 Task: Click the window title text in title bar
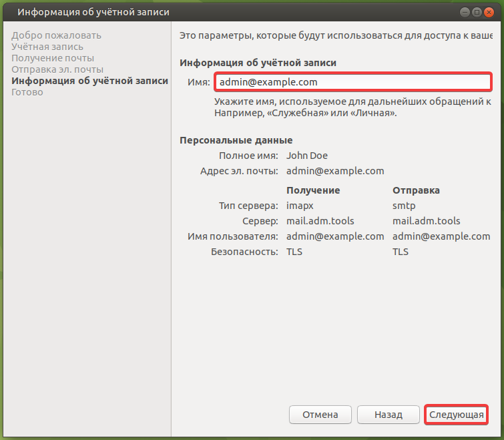pos(93,12)
